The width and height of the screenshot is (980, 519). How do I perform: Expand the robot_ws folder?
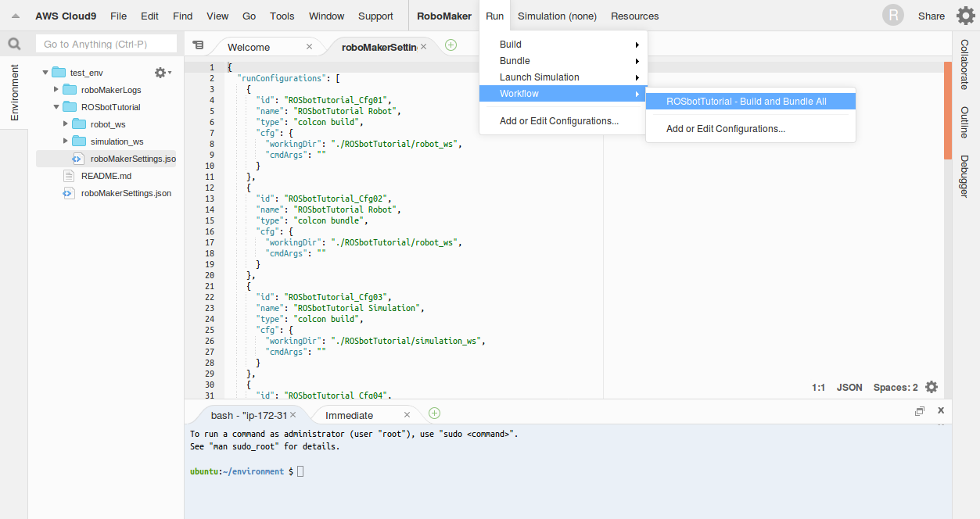point(65,124)
